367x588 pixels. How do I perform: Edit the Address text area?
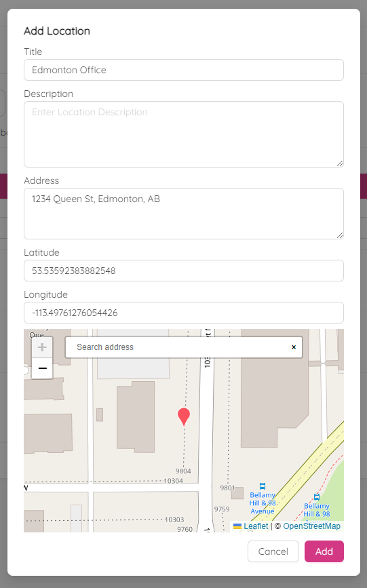(x=184, y=214)
